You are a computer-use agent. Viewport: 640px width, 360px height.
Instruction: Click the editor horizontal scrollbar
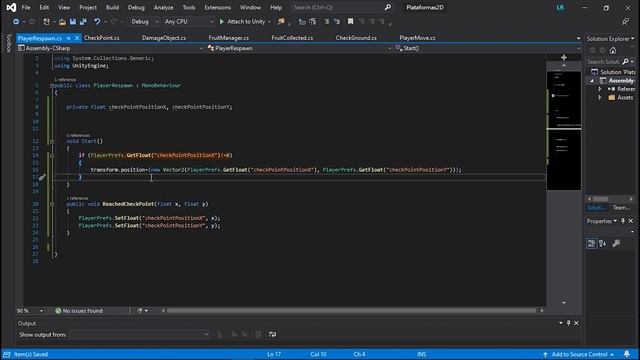click(351, 311)
